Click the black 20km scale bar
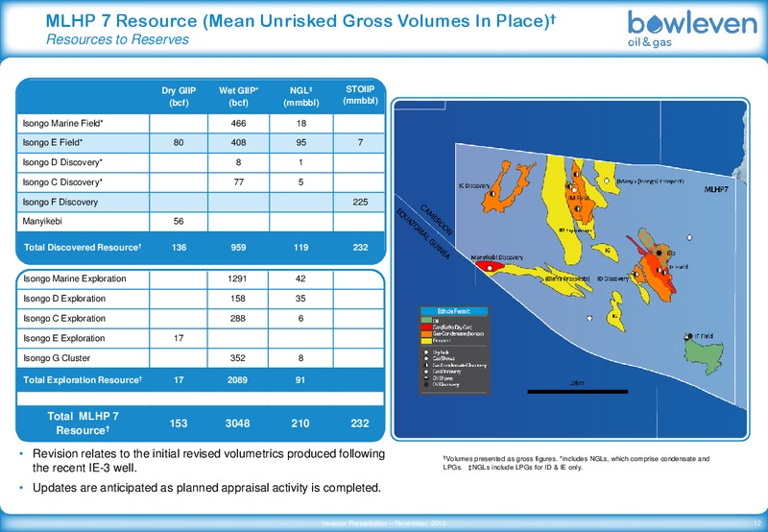The width and height of the screenshot is (768, 532). pyautogui.click(x=578, y=392)
